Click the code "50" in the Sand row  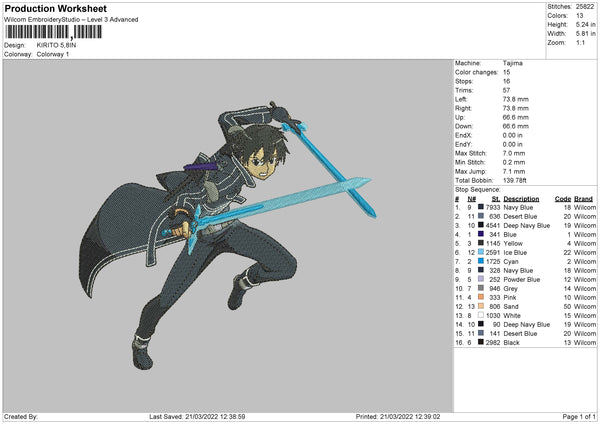tap(567, 306)
